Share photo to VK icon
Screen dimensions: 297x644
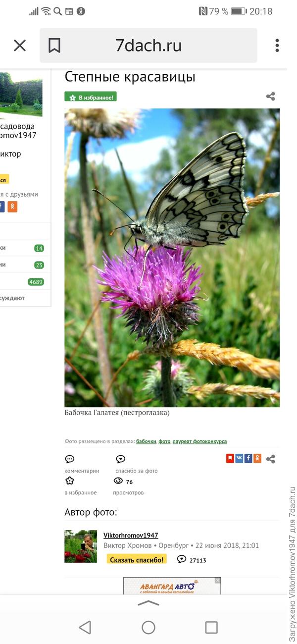pyautogui.click(x=240, y=458)
